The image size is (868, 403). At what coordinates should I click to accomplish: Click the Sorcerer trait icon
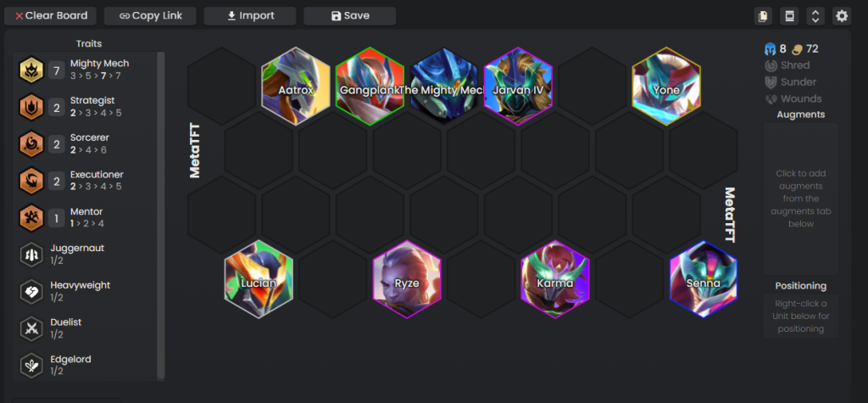point(31,143)
